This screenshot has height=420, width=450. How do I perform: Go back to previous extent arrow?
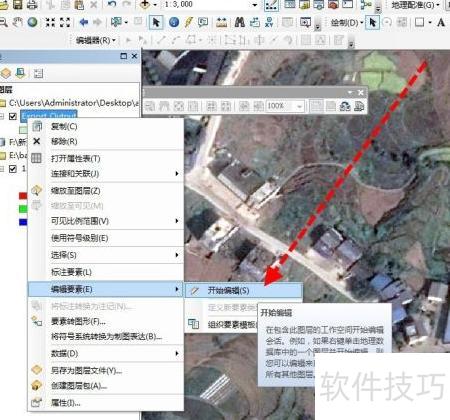(x=83, y=22)
